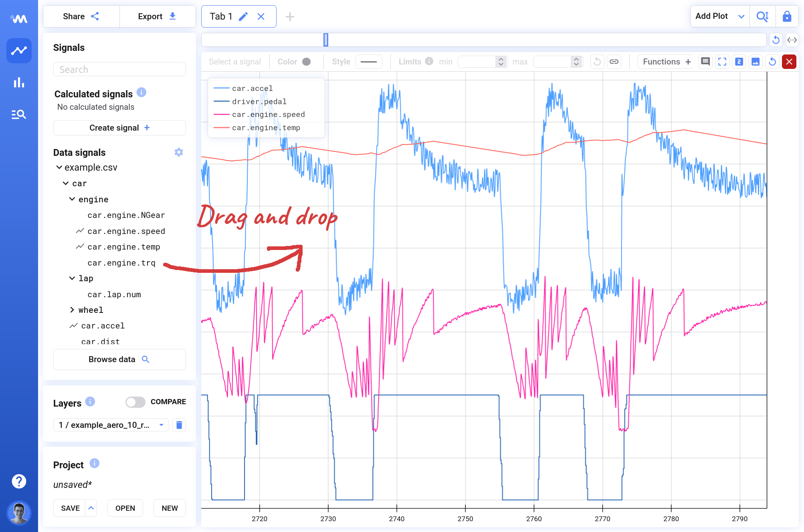Click the lock icon at top right

click(787, 16)
